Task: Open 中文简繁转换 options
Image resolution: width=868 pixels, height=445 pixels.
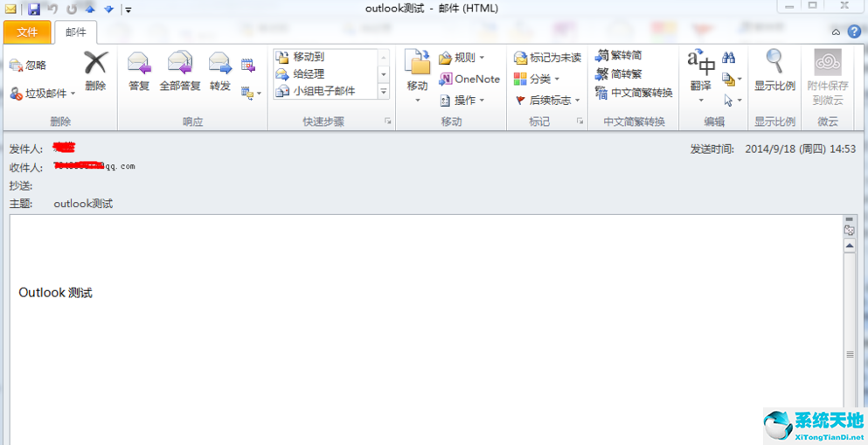Action: click(634, 93)
